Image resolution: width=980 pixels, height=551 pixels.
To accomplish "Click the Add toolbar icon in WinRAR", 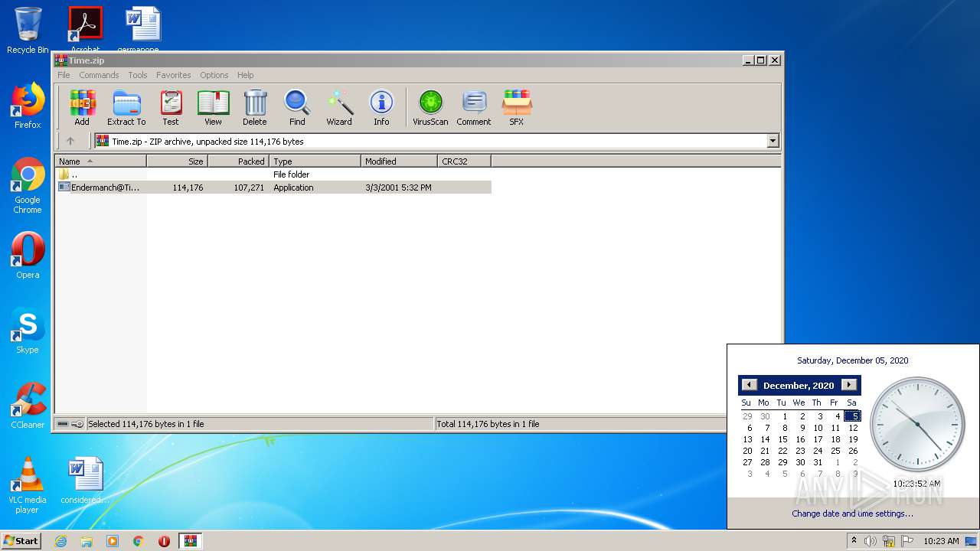I will (82, 107).
